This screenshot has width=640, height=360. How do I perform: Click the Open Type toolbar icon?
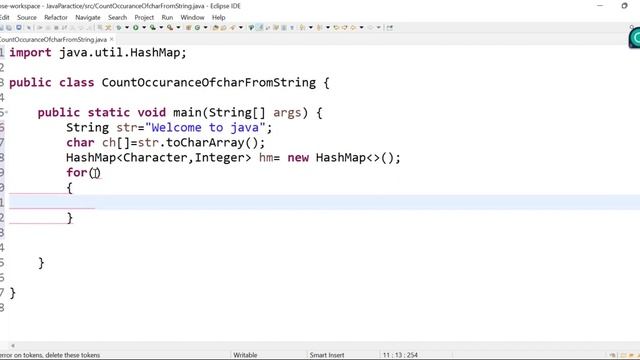(x=216, y=28)
